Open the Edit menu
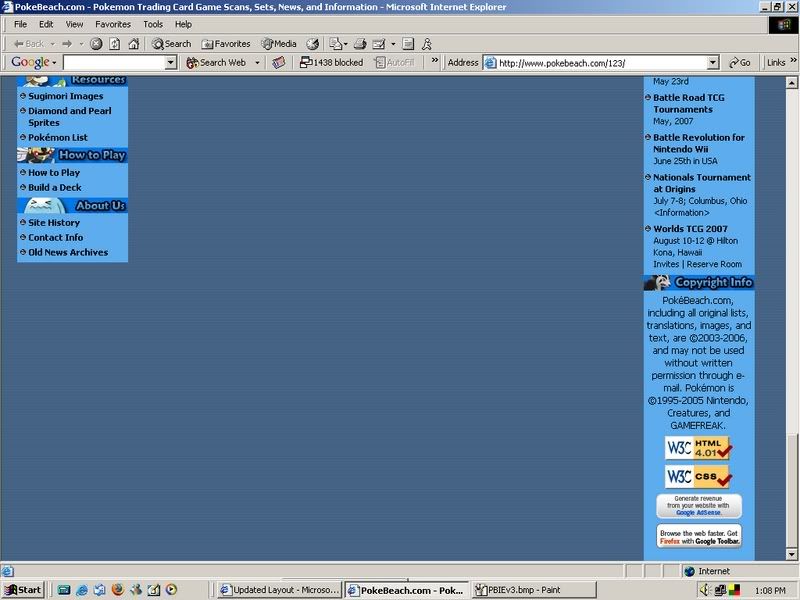Image resolution: width=800 pixels, height=600 pixels. point(46,24)
